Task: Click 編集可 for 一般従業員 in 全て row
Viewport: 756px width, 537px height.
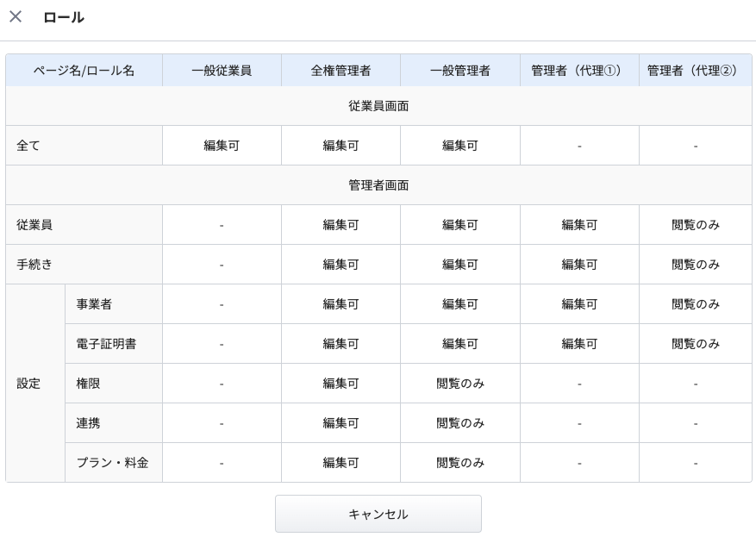Action: point(222,146)
